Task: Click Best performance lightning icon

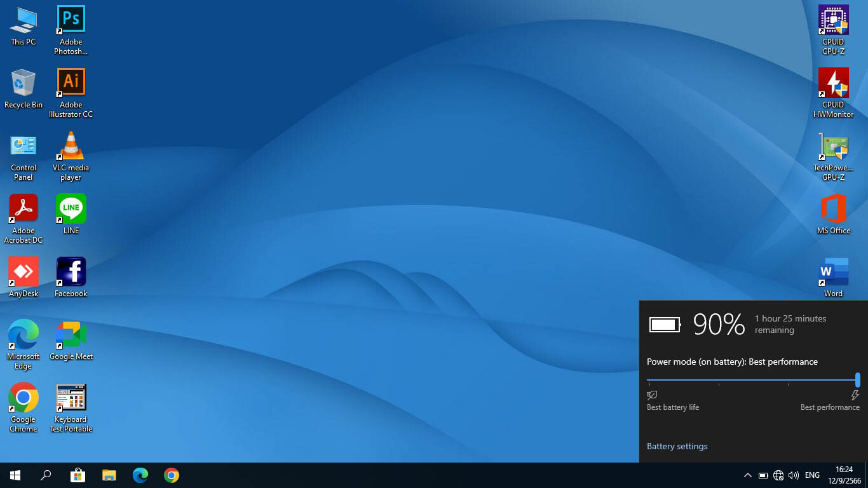Action: 855,395
